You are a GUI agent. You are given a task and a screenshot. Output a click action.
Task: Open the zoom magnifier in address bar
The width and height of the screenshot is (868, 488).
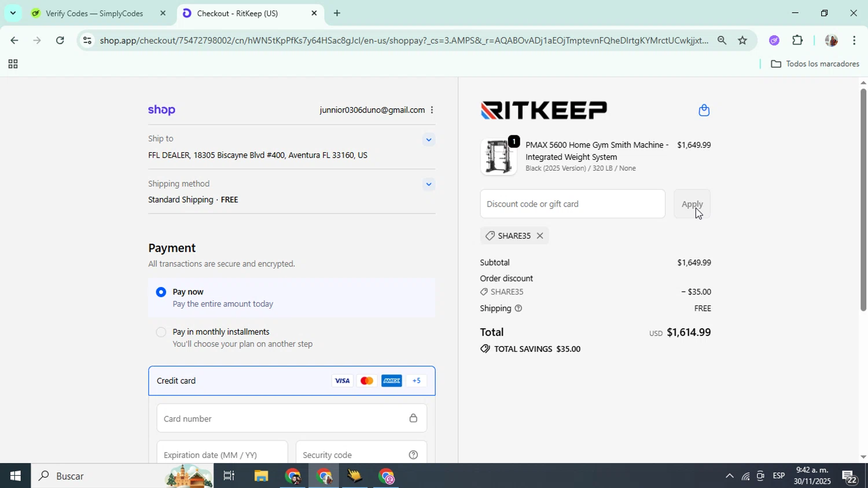tap(722, 41)
